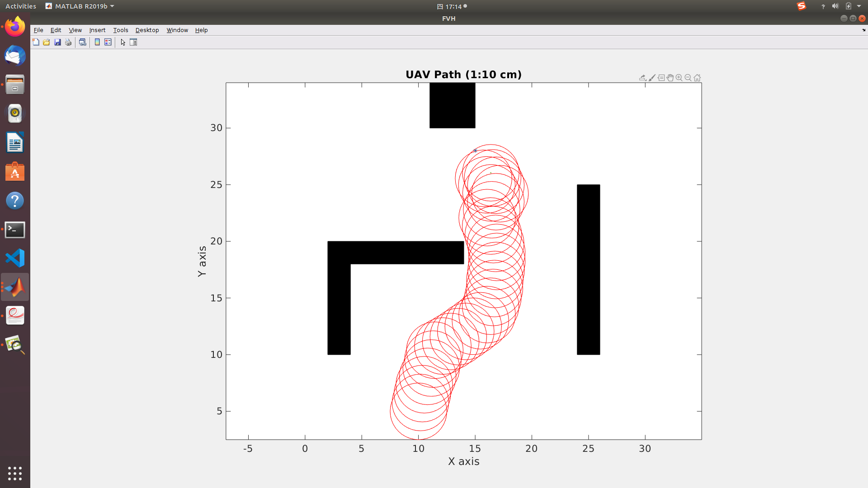Print the figure using printer icon
Screen dimensions: 868x488
point(68,42)
